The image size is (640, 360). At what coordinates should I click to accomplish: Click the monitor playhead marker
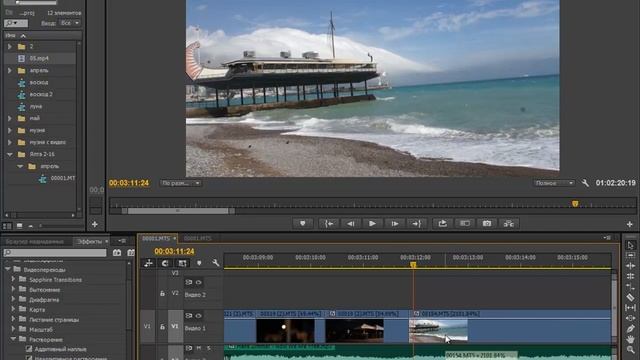[575, 203]
